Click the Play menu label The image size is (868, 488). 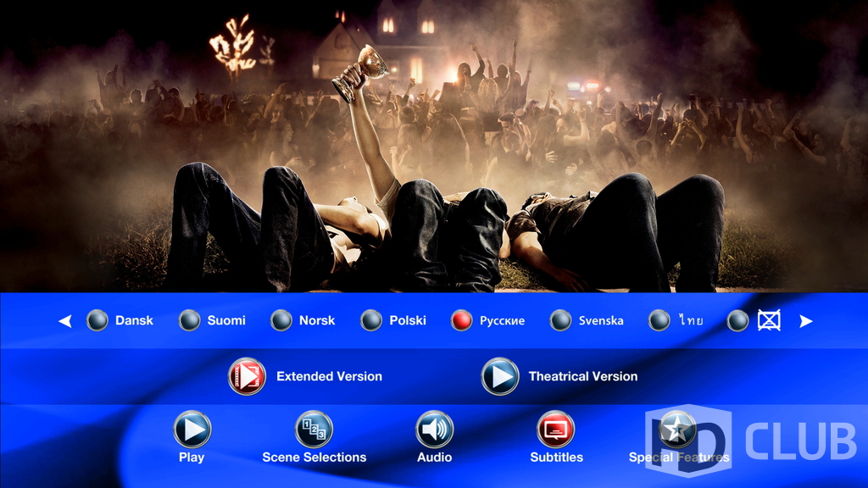(x=192, y=457)
